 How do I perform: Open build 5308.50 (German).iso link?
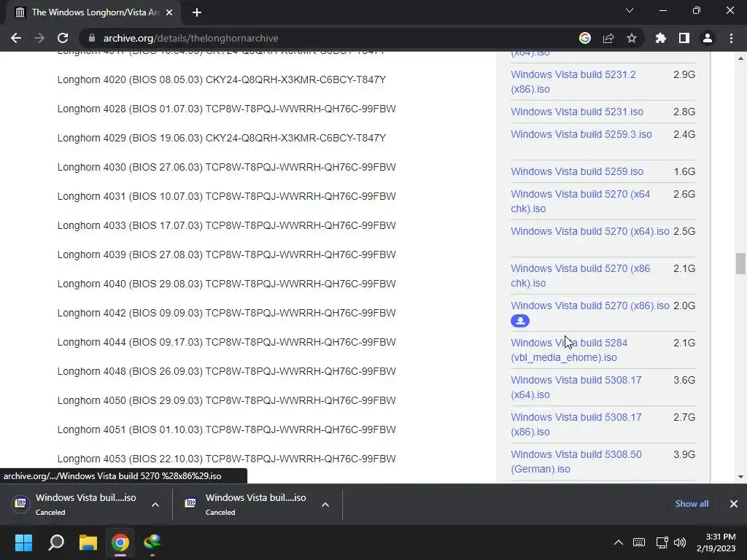576,462
